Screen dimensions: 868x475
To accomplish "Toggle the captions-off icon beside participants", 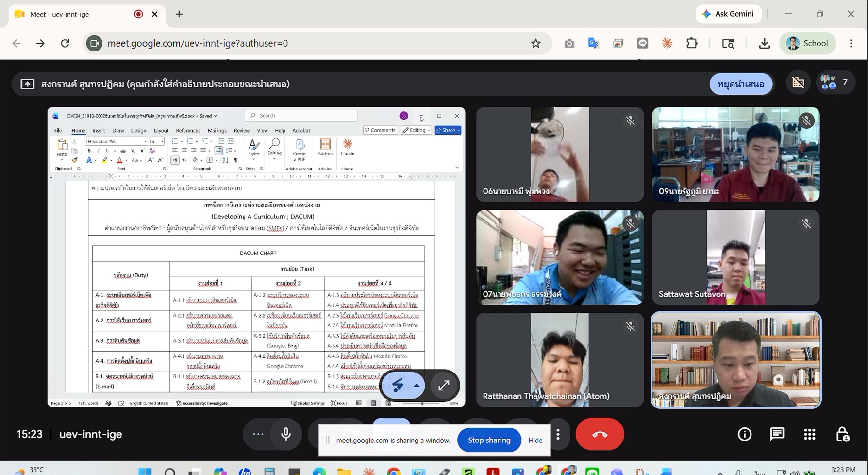I will click(798, 83).
